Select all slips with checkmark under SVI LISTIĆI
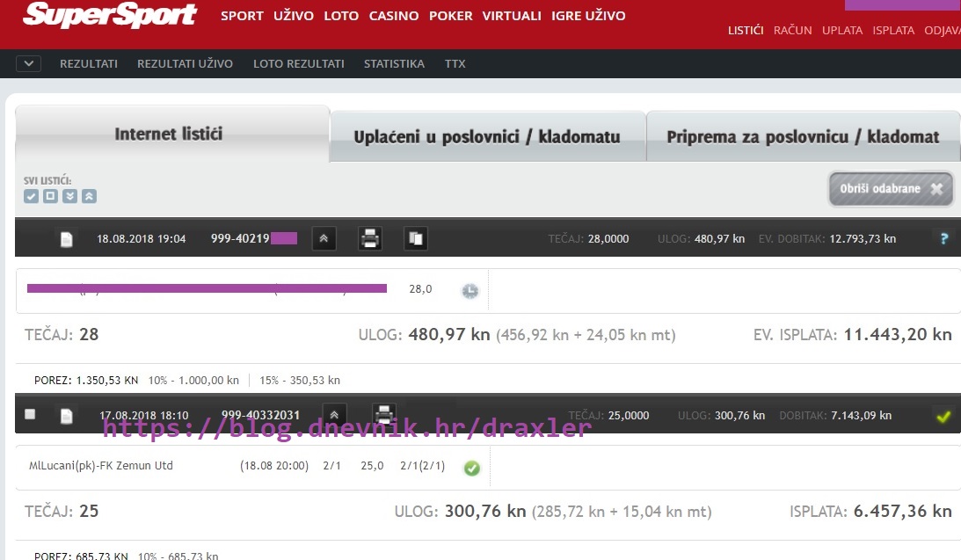The image size is (961, 560). coord(32,196)
